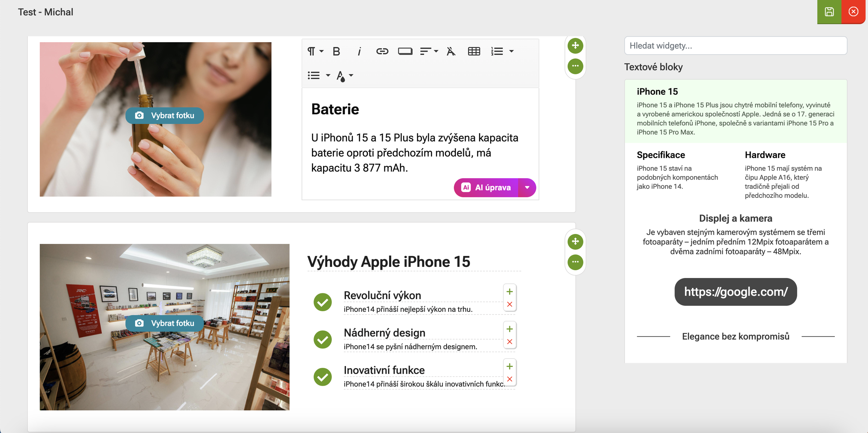Image resolution: width=868 pixels, height=433 pixels.
Task: Choose the Elegance bez kompromisů divider widget
Action: 735,336
